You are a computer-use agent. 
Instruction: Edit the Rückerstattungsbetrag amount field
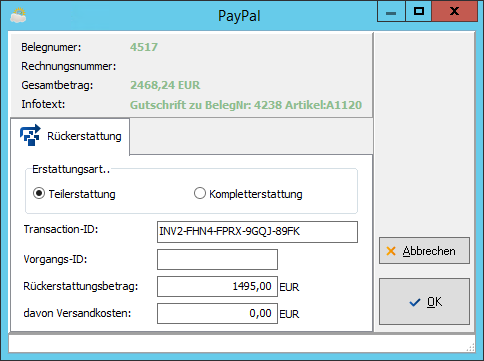(217, 286)
